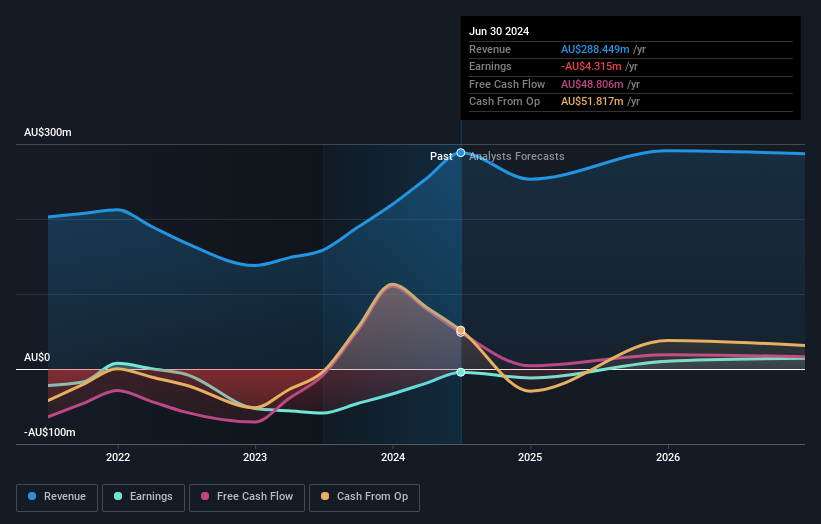Screen dimensions: 821x524
Task: Click the AU$51.817m cash from op value
Action: [x=592, y=102]
